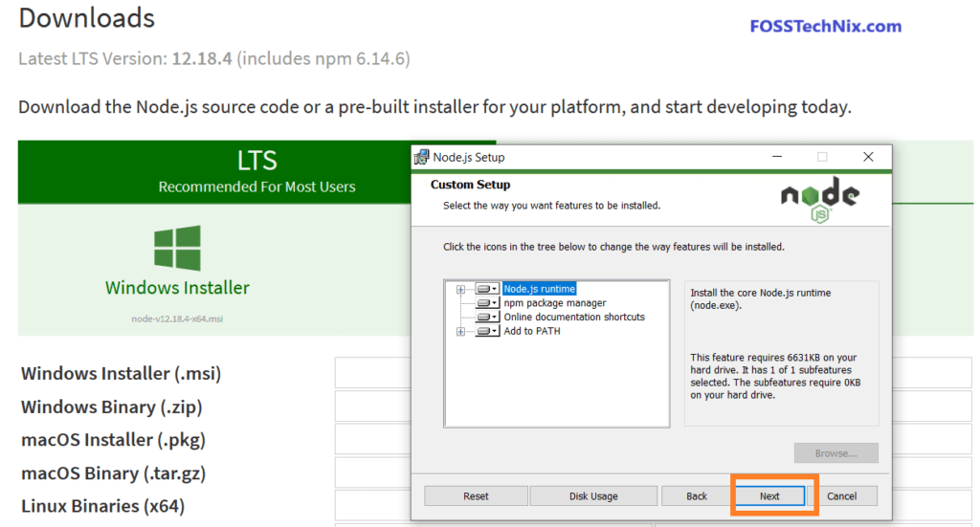Viewport: 980px width, 527px height.
Task: Click the Node.js Setup installer title icon
Action: click(x=422, y=157)
